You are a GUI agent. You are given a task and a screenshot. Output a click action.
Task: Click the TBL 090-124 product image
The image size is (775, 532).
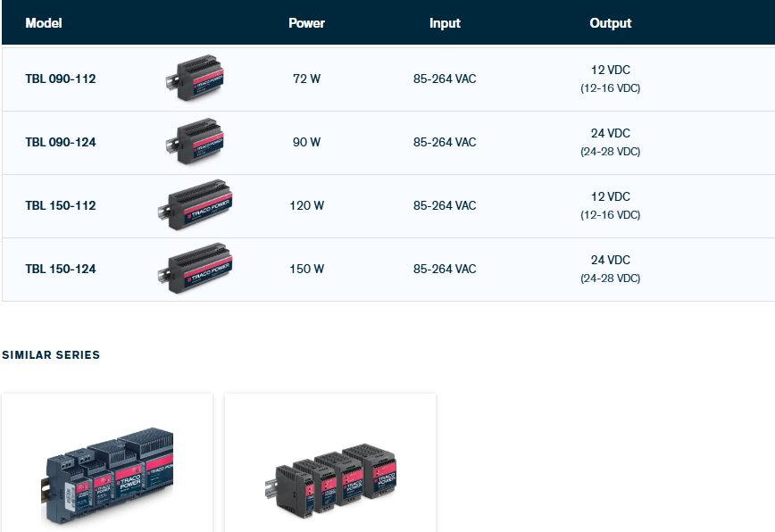click(197, 142)
